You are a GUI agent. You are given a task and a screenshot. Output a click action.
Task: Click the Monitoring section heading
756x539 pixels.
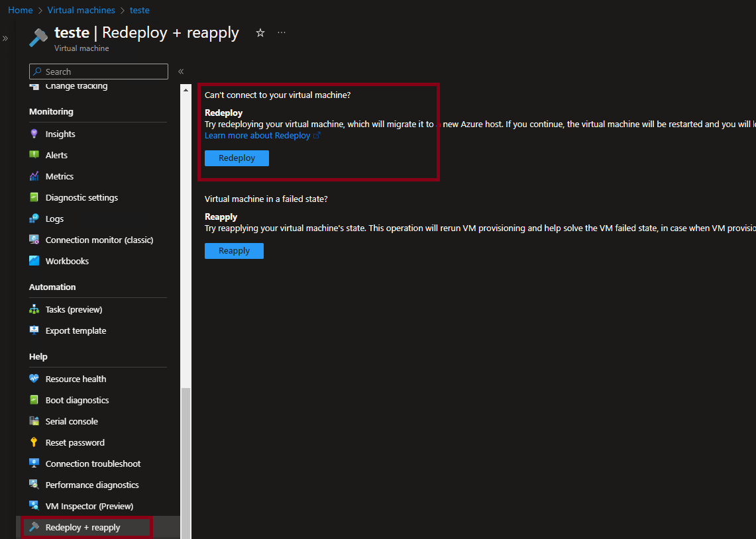51,111
